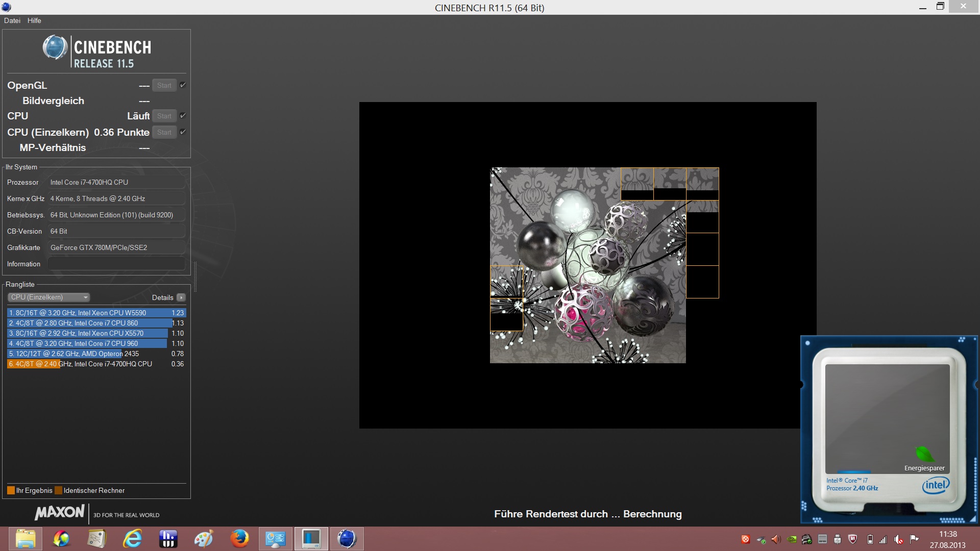Click the Intel logo in the processor gadget
Screen dimensions: 980x551
[936, 485]
